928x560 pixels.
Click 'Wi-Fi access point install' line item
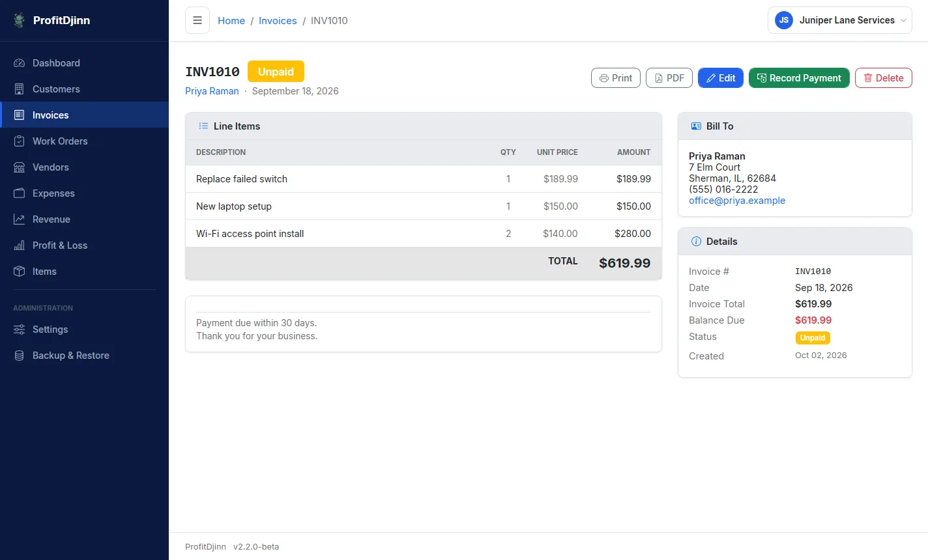pyautogui.click(x=250, y=234)
